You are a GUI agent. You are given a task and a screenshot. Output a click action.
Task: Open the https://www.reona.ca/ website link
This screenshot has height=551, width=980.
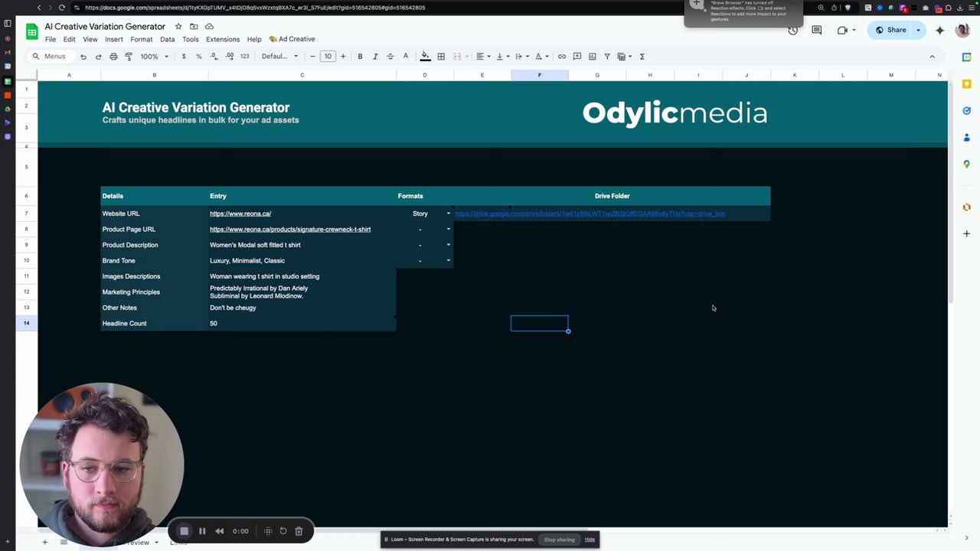(240, 214)
